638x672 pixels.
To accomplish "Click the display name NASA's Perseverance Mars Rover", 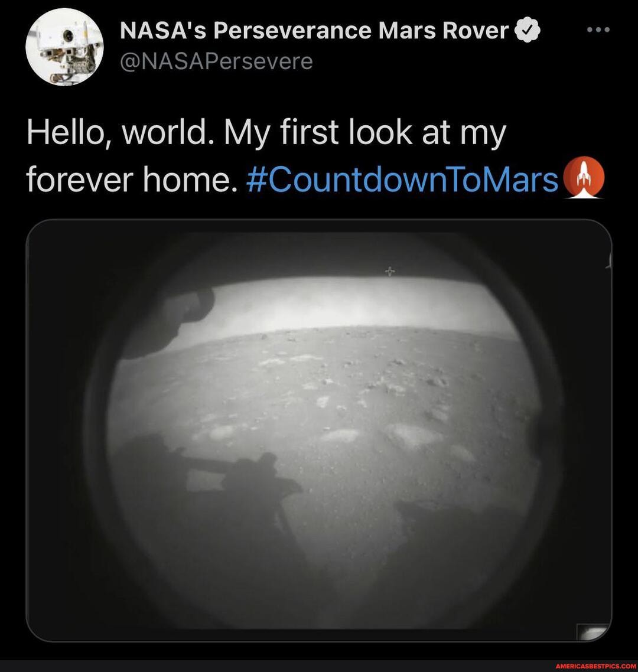I will click(x=314, y=29).
